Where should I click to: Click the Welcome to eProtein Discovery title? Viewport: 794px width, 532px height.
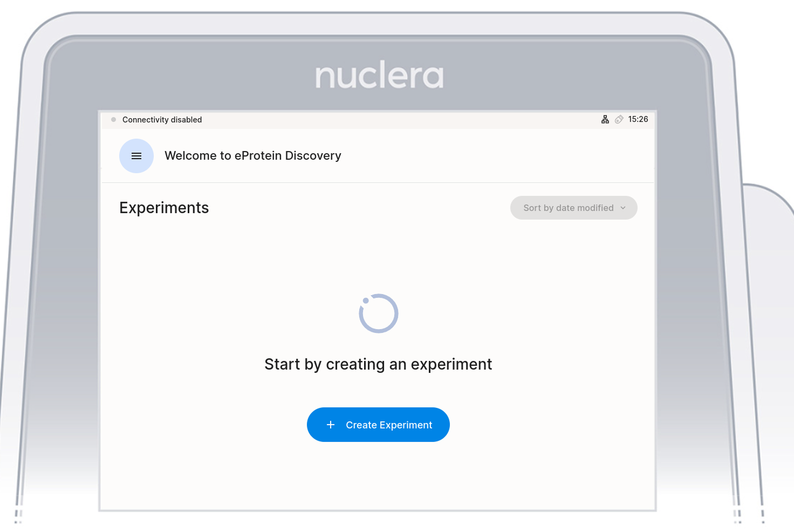[252, 156]
